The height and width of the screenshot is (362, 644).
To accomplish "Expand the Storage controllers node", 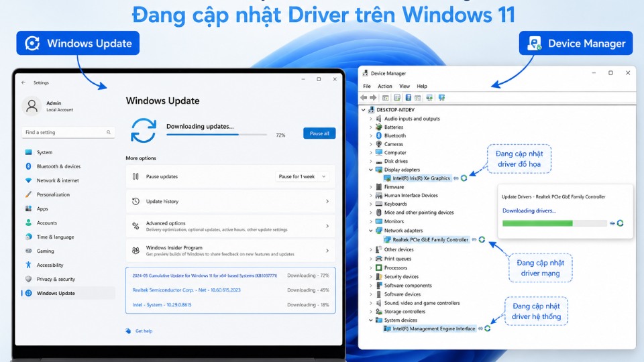I will pyautogui.click(x=371, y=312).
